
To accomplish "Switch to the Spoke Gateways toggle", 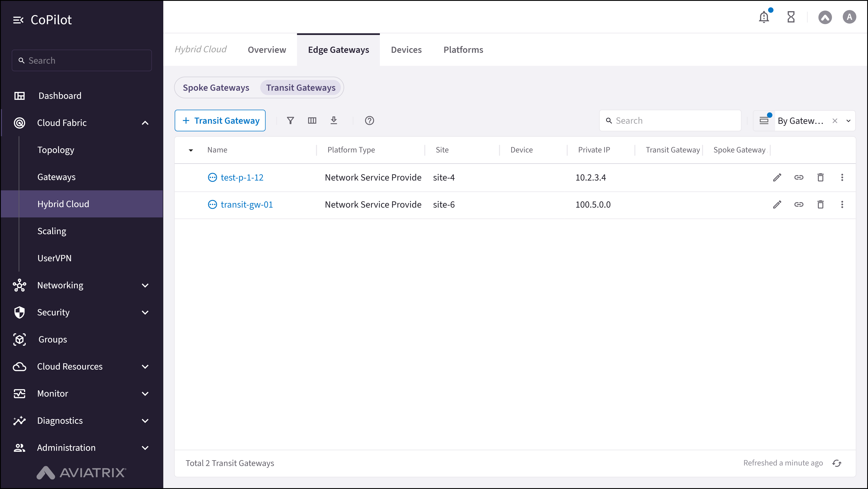I will [x=216, y=87].
